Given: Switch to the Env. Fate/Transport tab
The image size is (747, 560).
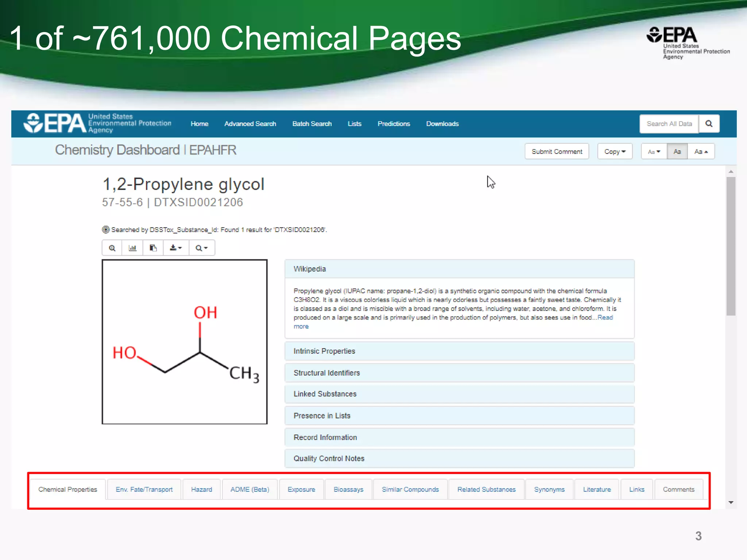Looking at the screenshot, I should 144,489.
